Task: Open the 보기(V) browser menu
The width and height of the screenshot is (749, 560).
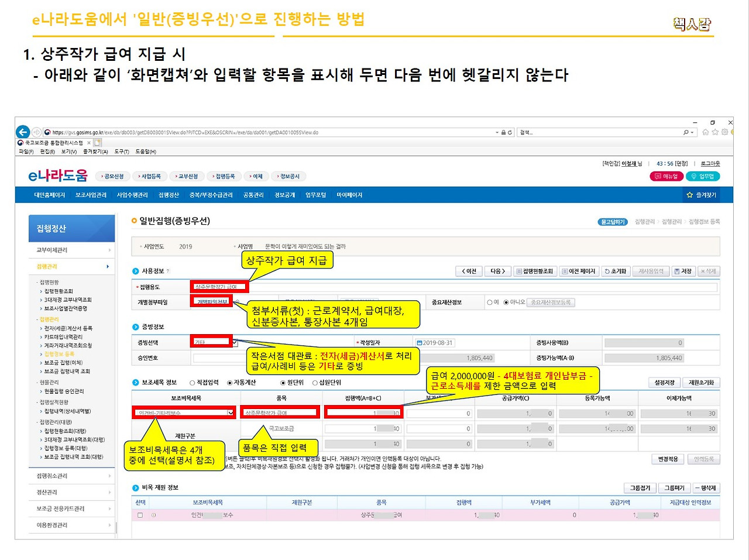Action: point(69,152)
